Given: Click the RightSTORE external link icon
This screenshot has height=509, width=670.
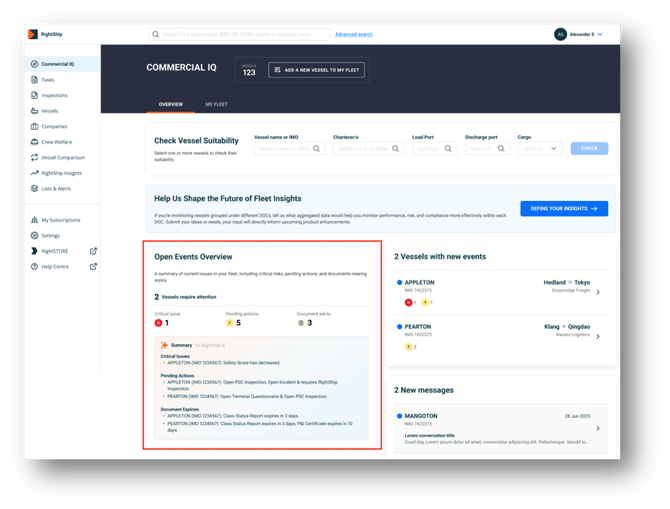Looking at the screenshot, I should [93, 251].
